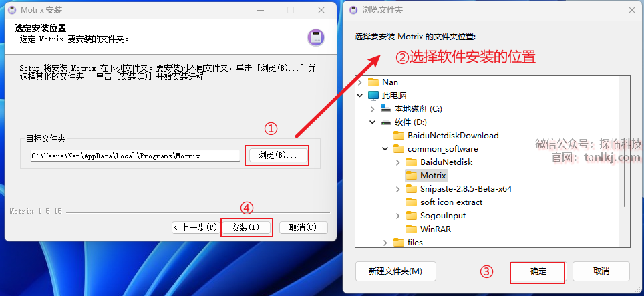
Task: Close the Motrix 安装 window
Action: coord(321,10)
